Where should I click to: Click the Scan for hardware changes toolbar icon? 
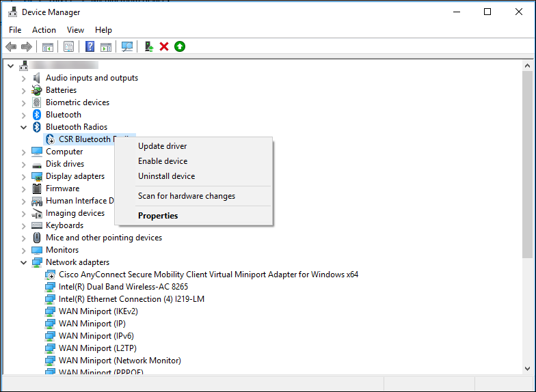tap(127, 46)
